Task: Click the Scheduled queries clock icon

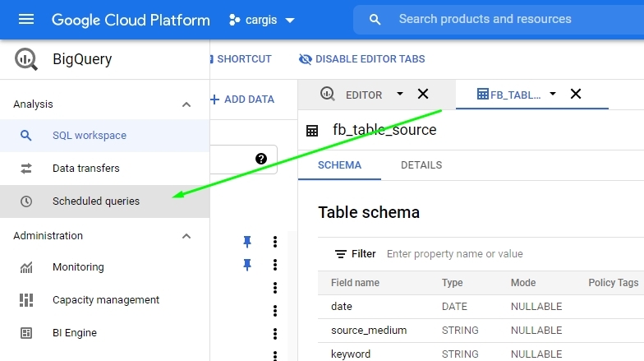Action: [x=26, y=201]
